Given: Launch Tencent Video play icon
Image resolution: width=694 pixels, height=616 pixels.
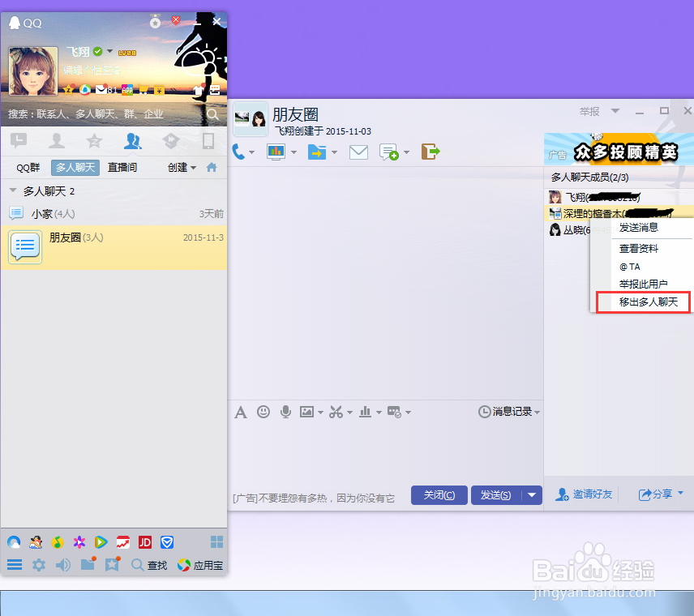Looking at the screenshot, I should [x=101, y=542].
